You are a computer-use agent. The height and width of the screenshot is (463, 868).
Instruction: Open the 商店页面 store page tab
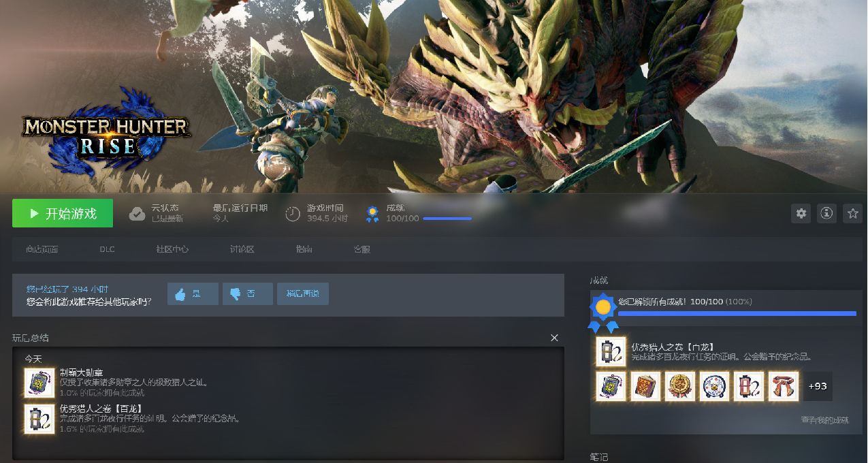click(x=42, y=249)
